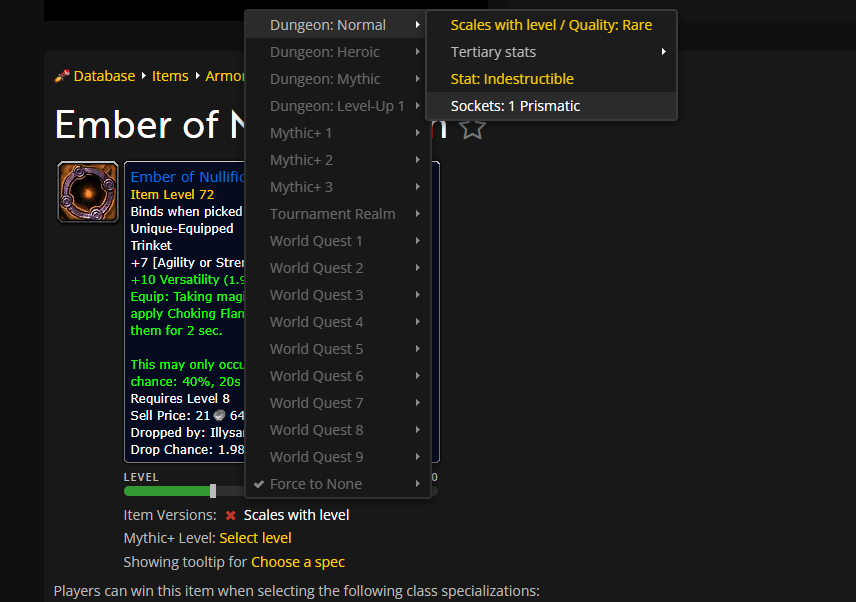This screenshot has width=856, height=602.
Task: Click the Item Level 72 text
Action: coord(172,194)
